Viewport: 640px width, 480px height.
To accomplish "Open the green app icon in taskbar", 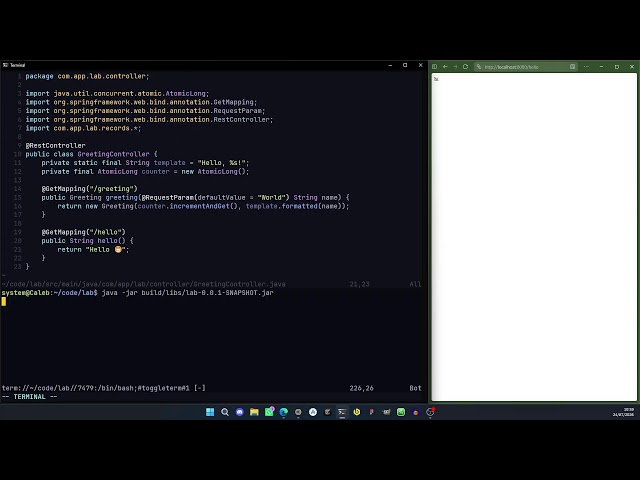I will tap(401, 412).
